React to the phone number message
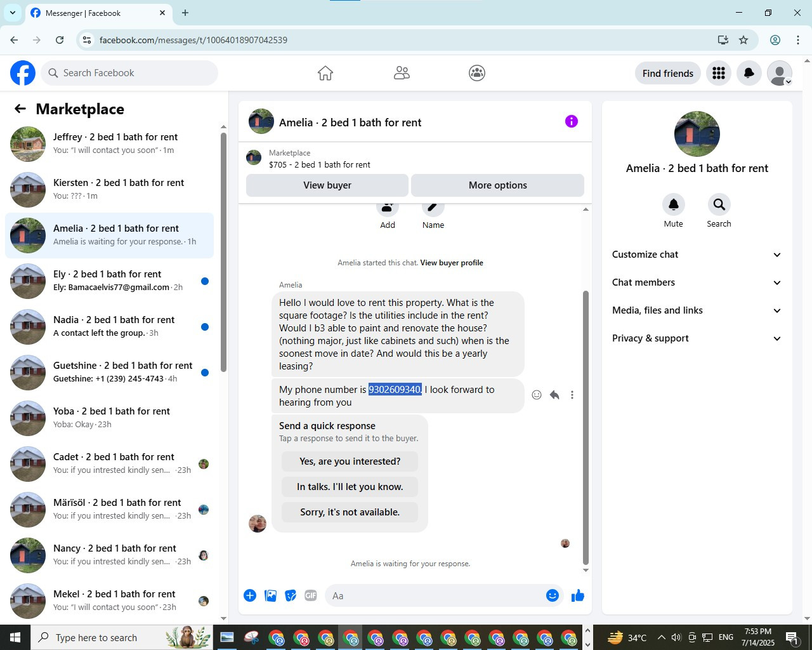 [537, 395]
